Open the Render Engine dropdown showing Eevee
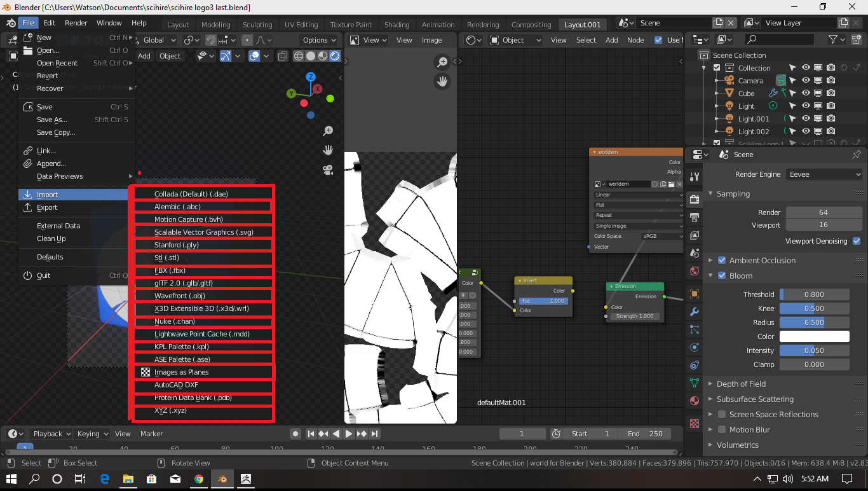The width and height of the screenshot is (868, 491). (x=825, y=174)
